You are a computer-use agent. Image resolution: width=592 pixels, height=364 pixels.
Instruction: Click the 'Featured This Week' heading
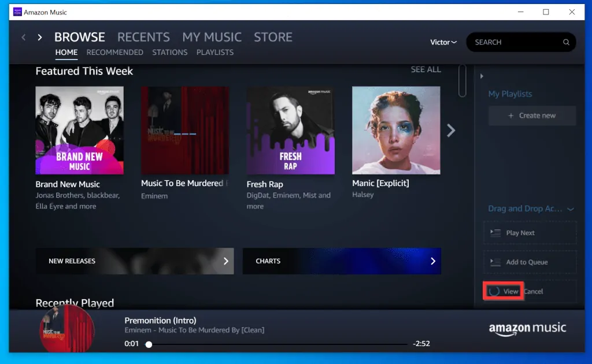pos(84,71)
